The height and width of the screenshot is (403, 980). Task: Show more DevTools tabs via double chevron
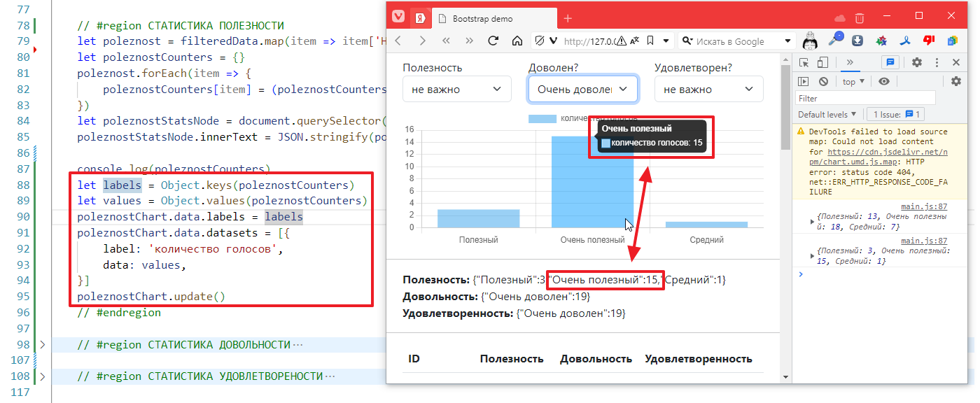tap(850, 63)
